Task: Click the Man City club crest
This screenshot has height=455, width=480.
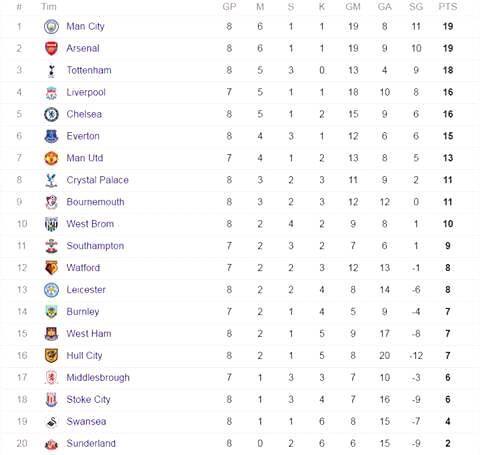Action: tap(51, 27)
